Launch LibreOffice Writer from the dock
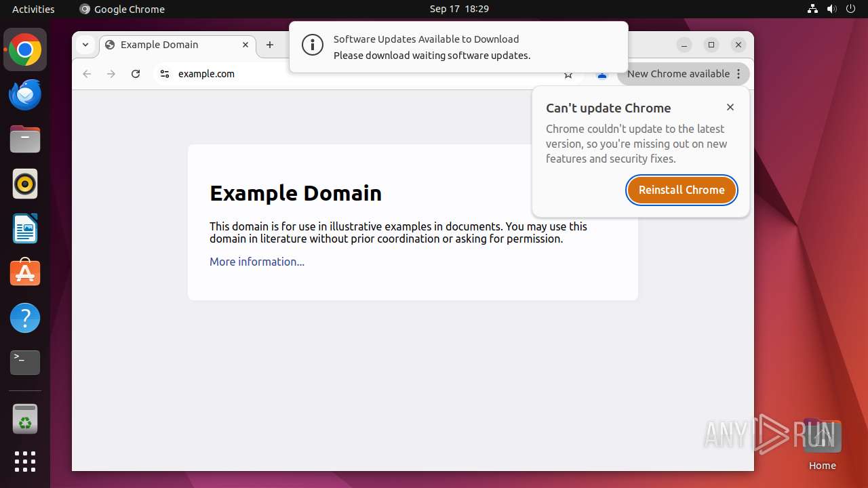 coord(25,228)
